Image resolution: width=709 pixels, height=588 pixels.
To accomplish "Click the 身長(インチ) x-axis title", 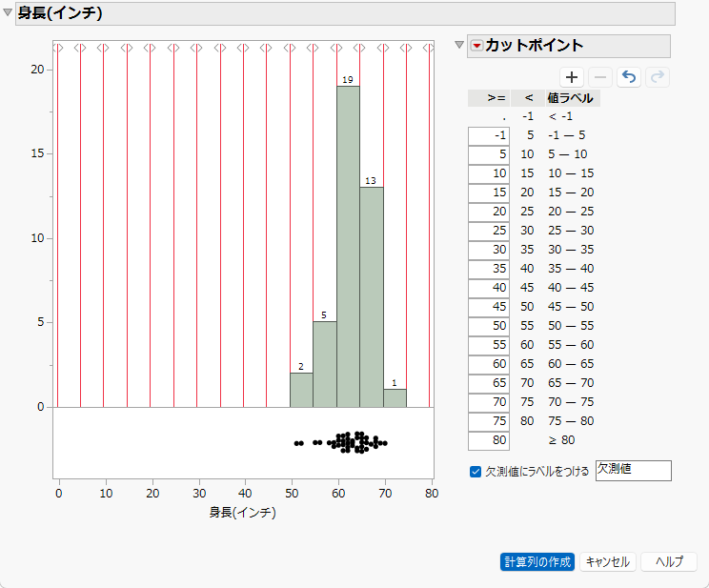I will 242,512.
